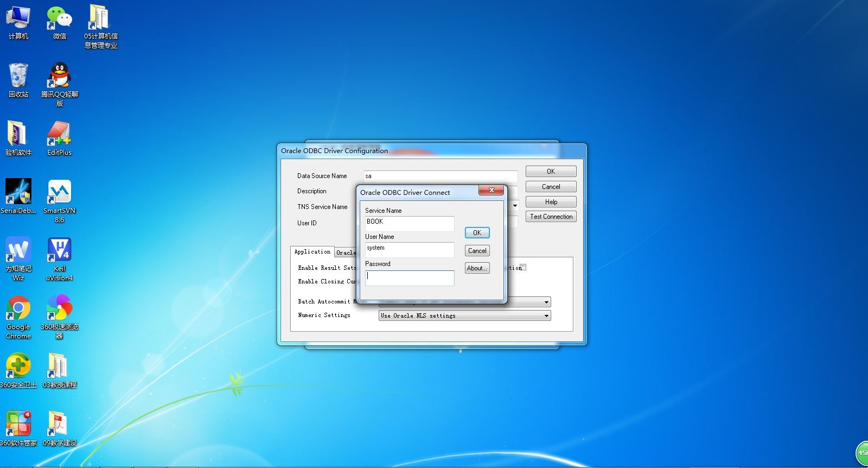The height and width of the screenshot is (468, 868).
Task: Select the SerialDeb... desktop shortcut
Action: click(x=18, y=196)
